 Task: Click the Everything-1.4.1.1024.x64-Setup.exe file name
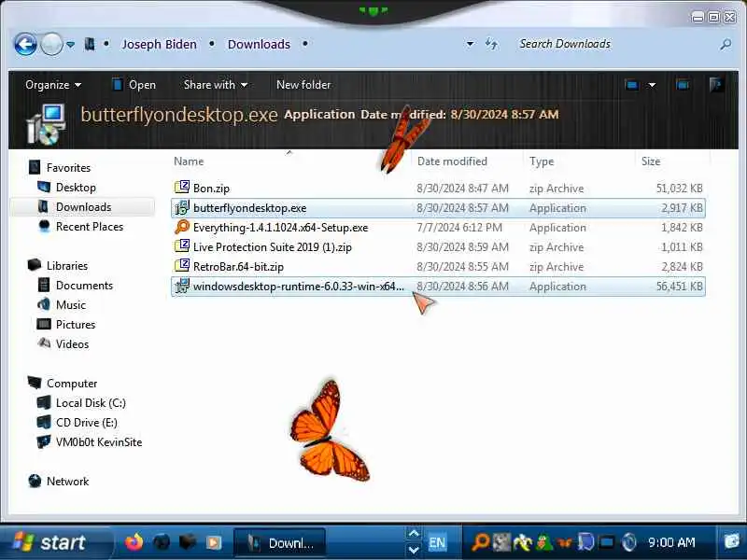pyautogui.click(x=281, y=228)
